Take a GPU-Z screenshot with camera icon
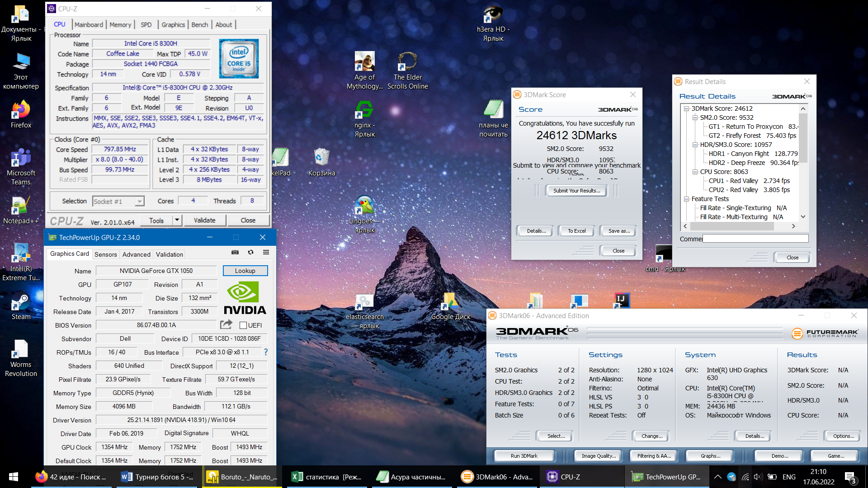Image resolution: width=868 pixels, height=488 pixels. [235, 252]
